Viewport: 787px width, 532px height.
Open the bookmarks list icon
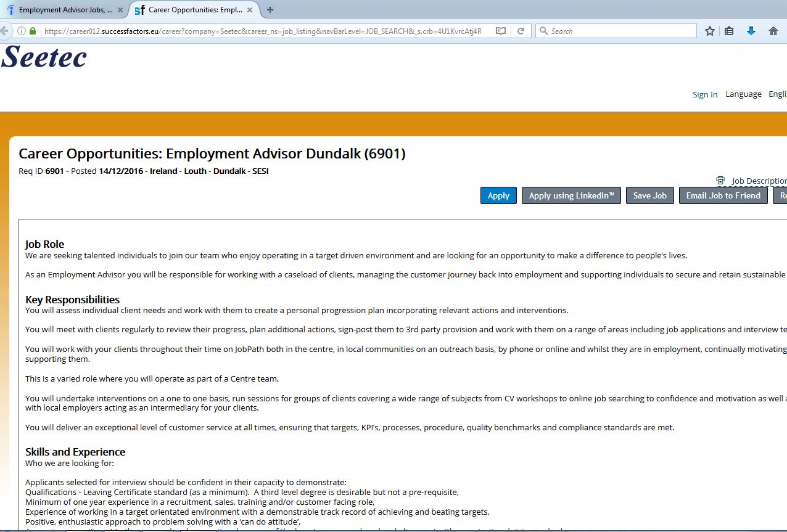pos(729,31)
